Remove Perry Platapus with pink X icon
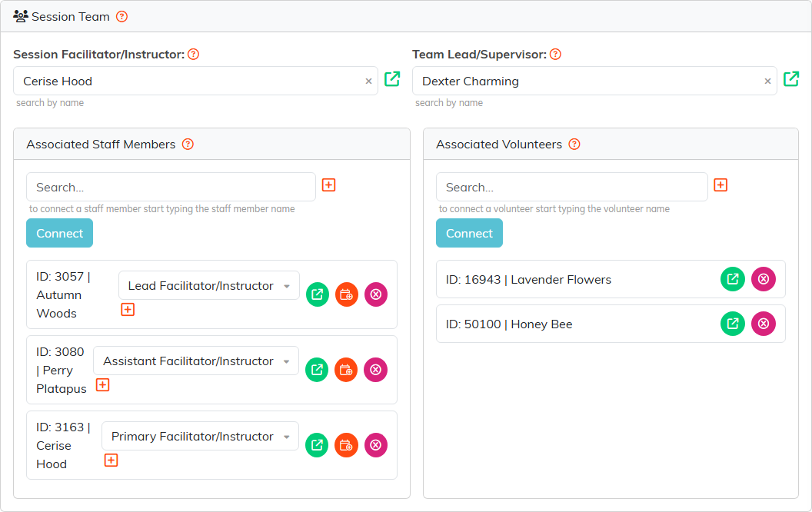This screenshot has height=512, width=812. [x=375, y=370]
